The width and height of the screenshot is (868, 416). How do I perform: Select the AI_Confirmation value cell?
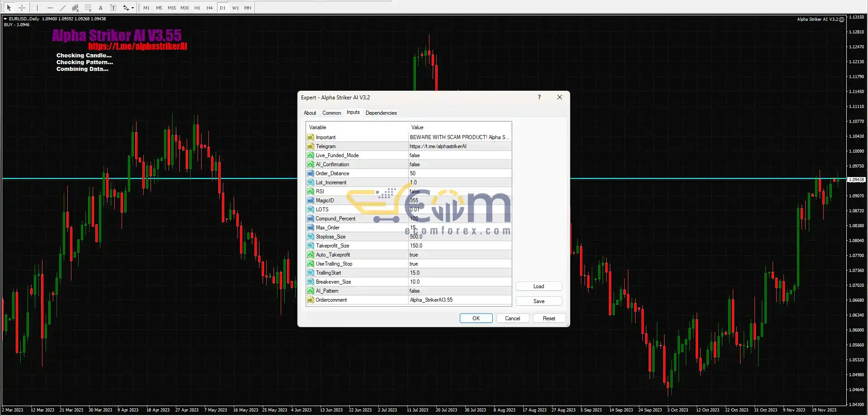coord(459,164)
